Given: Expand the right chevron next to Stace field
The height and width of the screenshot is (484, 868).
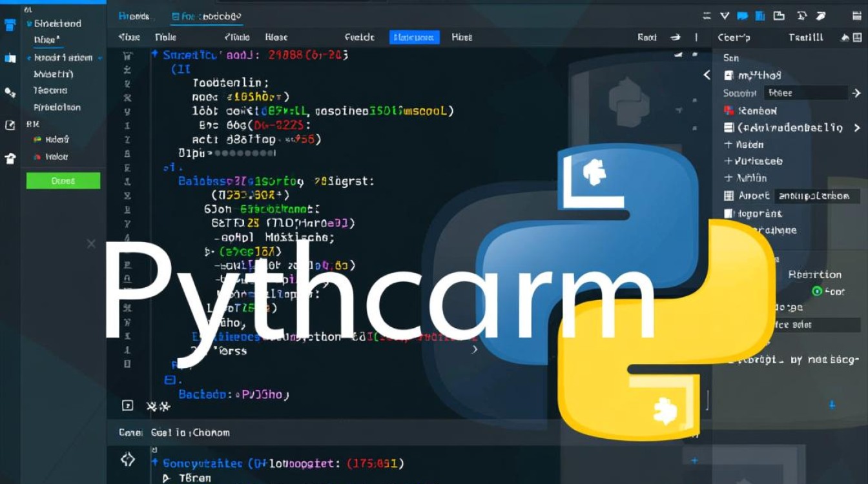Looking at the screenshot, I should 856,94.
